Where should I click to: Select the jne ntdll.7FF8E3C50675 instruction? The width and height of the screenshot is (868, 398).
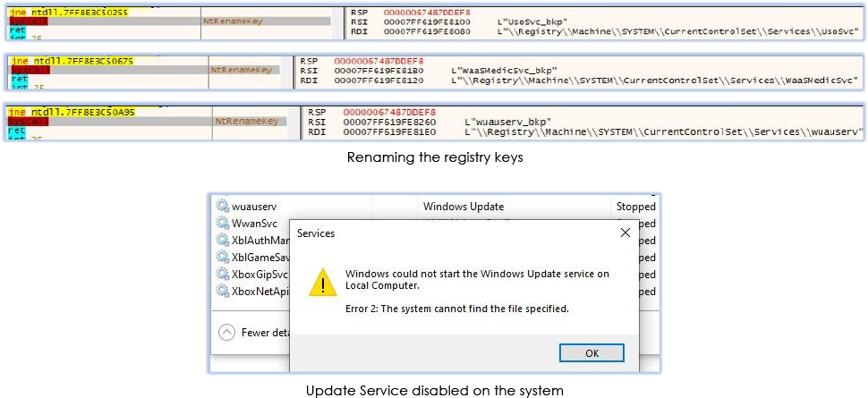coord(72,61)
